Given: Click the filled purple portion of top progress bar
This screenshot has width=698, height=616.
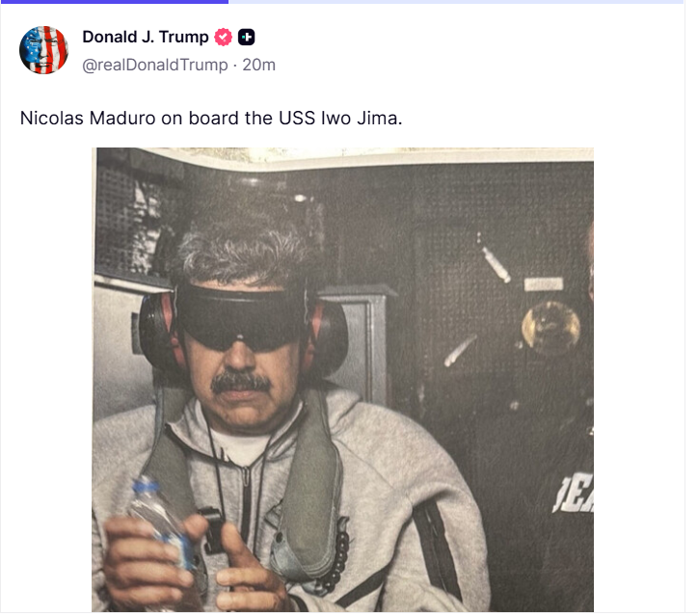Looking at the screenshot, I should (x=114, y=2).
